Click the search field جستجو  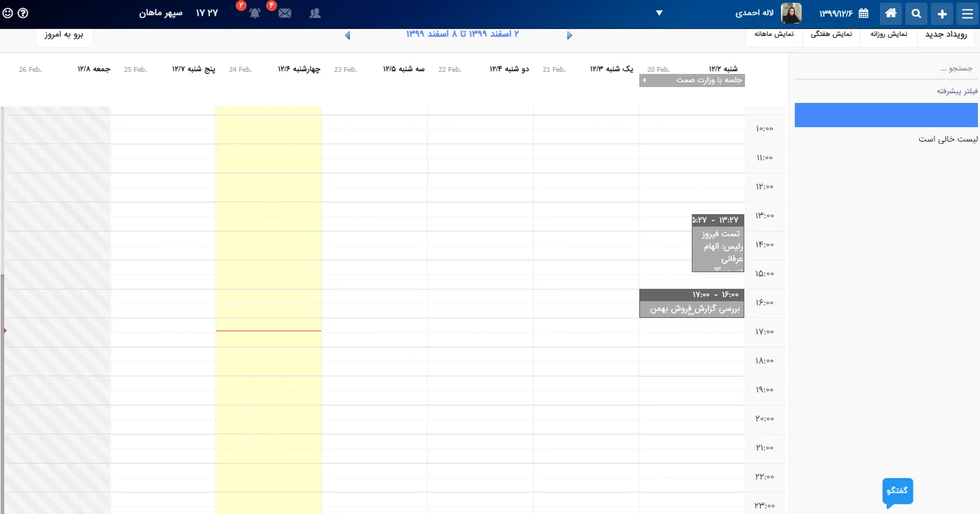click(887, 68)
